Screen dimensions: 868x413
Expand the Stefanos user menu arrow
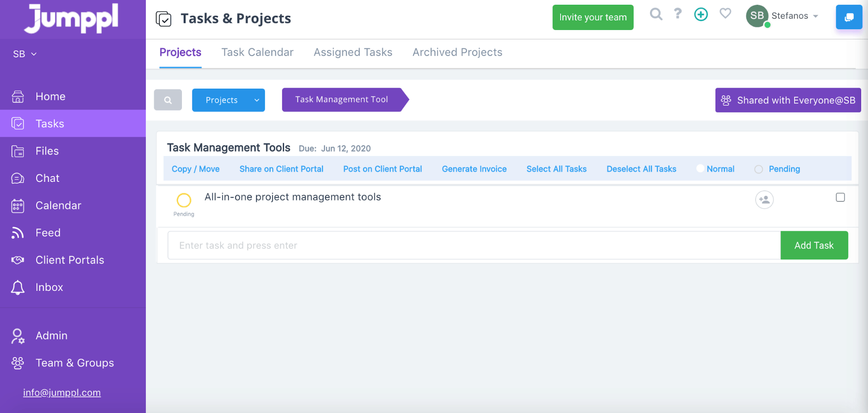pos(815,16)
